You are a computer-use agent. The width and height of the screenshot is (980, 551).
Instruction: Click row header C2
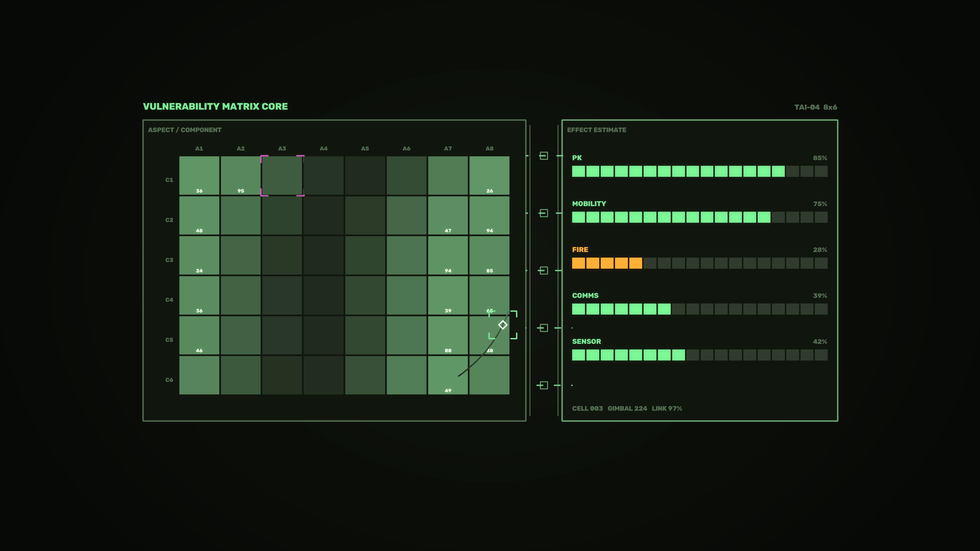[169, 220]
